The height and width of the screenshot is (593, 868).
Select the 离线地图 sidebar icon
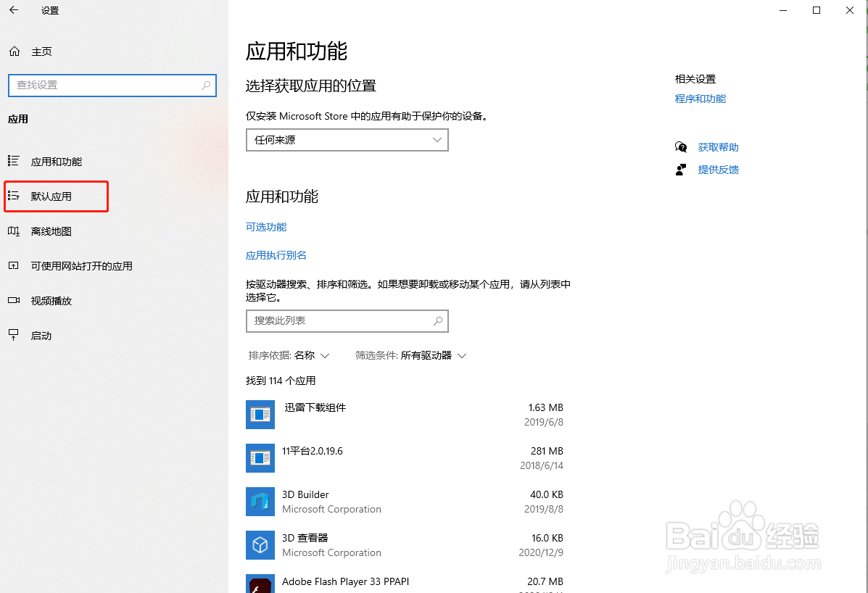point(15,231)
